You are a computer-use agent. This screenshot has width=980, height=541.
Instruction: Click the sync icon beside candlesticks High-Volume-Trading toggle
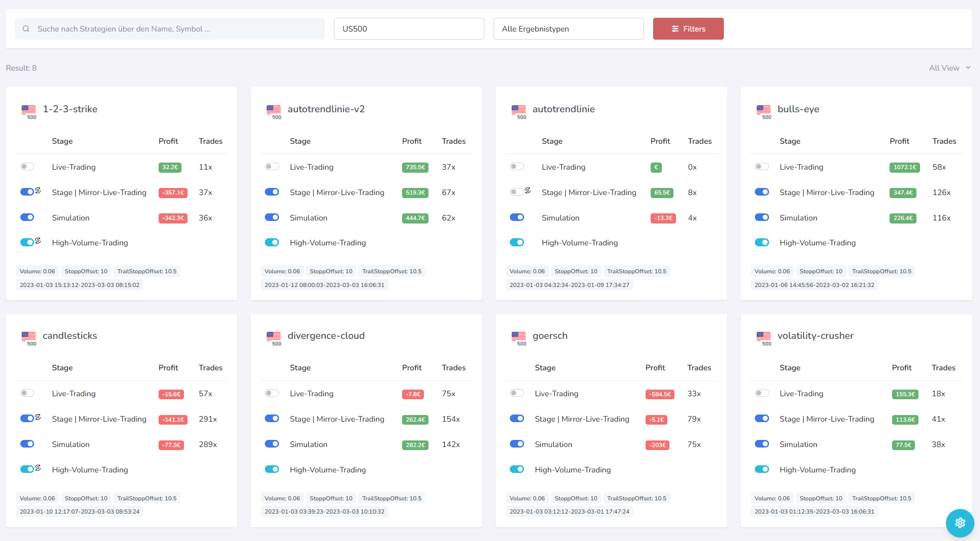click(x=38, y=467)
